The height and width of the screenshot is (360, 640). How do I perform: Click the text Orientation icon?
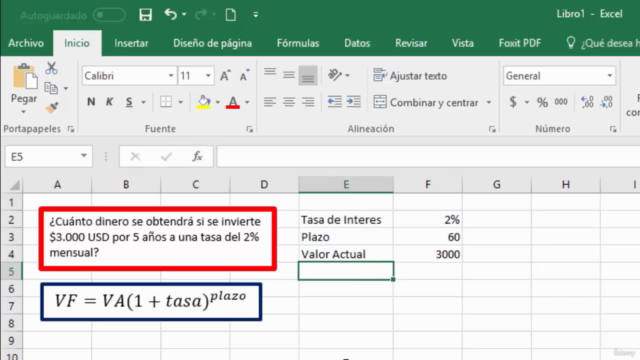[x=335, y=75]
